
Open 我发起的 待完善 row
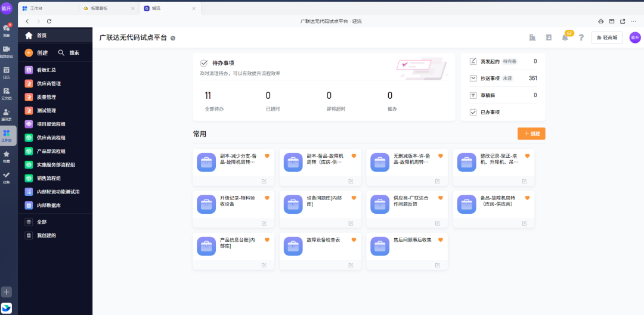(503, 61)
